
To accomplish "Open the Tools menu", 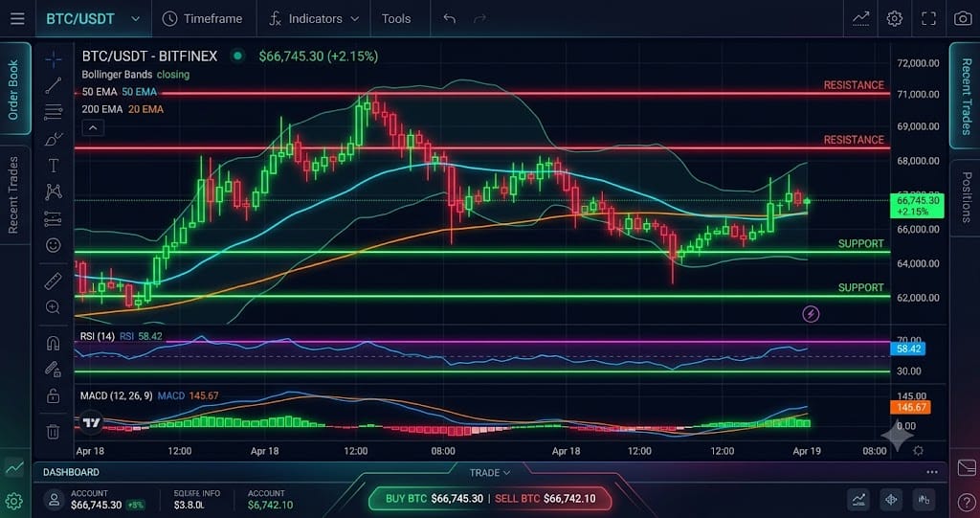I will pyautogui.click(x=396, y=19).
